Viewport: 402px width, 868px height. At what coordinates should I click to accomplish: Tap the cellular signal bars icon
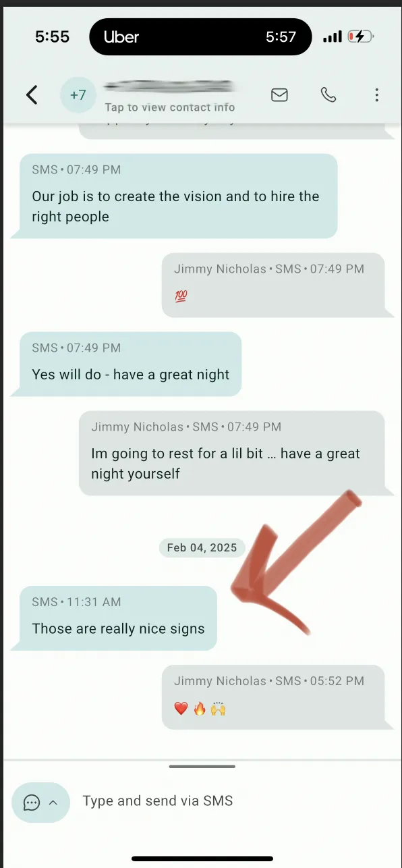(x=333, y=37)
